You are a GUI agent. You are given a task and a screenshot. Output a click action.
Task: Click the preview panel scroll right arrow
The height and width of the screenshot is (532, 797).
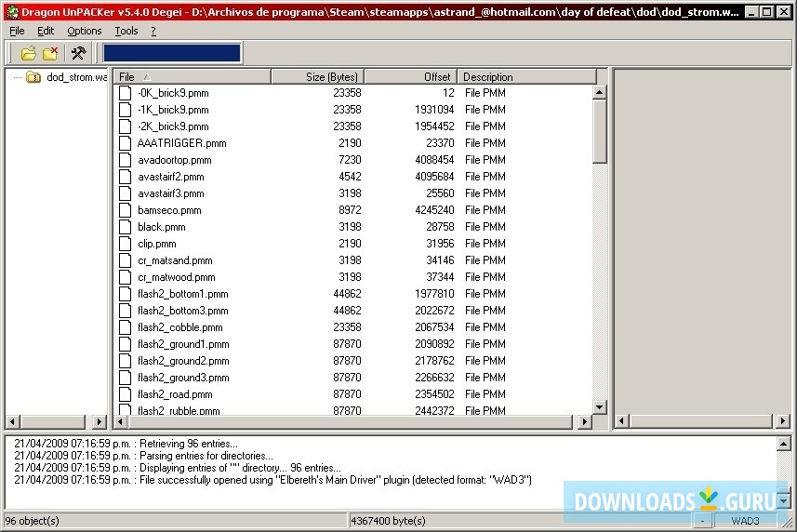point(783,420)
